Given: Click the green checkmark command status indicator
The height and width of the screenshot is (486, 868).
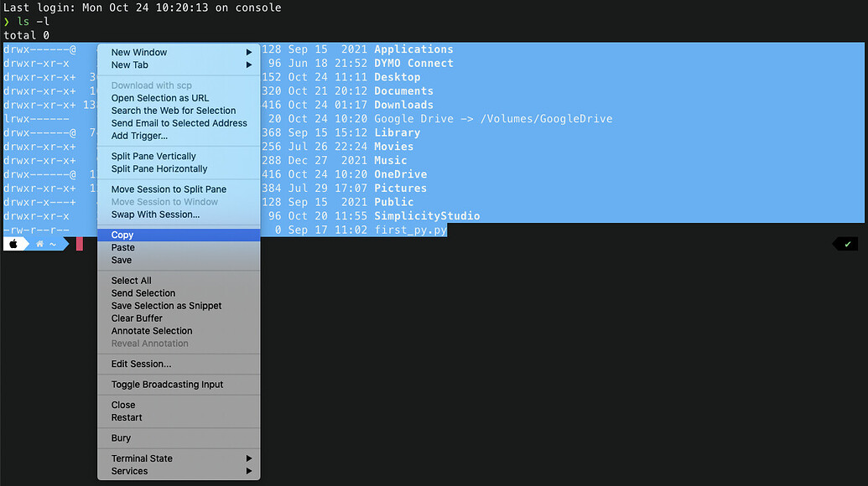Looking at the screenshot, I should point(845,243).
